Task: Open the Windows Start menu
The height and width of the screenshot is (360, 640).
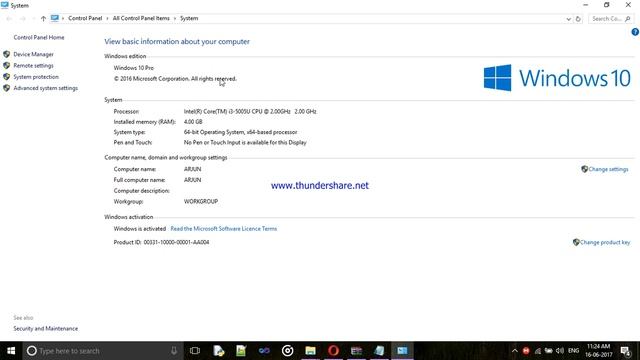Action: tap(11, 351)
